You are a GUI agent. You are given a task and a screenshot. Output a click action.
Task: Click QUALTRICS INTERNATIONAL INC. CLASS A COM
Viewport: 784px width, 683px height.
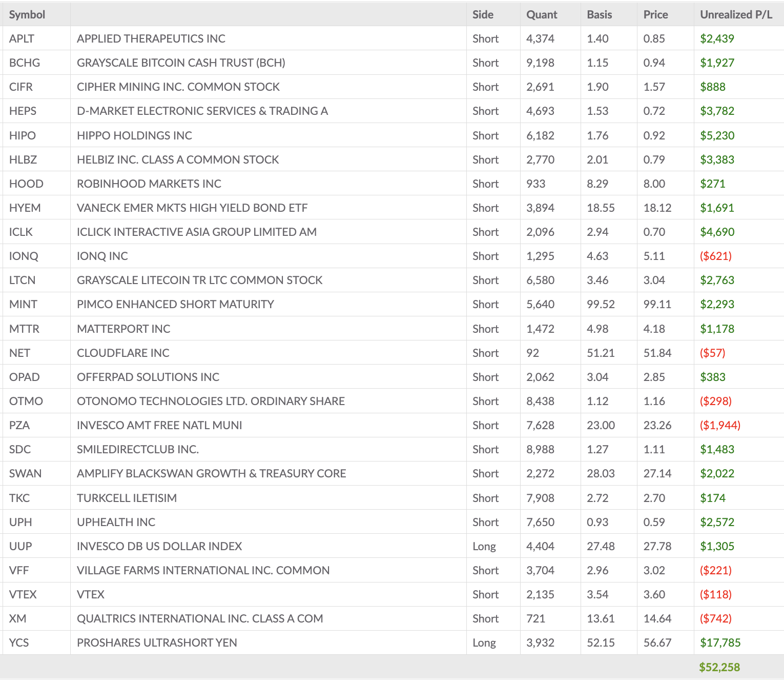point(200,618)
